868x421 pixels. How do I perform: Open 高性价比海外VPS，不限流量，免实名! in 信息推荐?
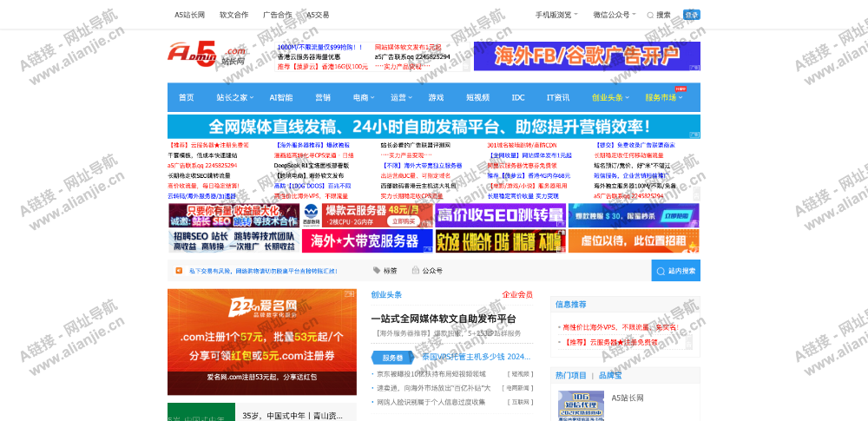click(x=621, y=327)
